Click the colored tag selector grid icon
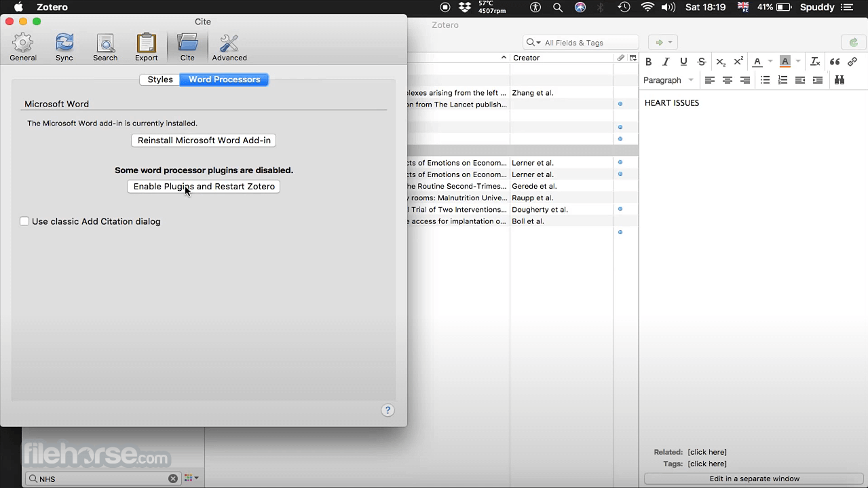Viewport: 868px width, 488px height. click(188, 478)
